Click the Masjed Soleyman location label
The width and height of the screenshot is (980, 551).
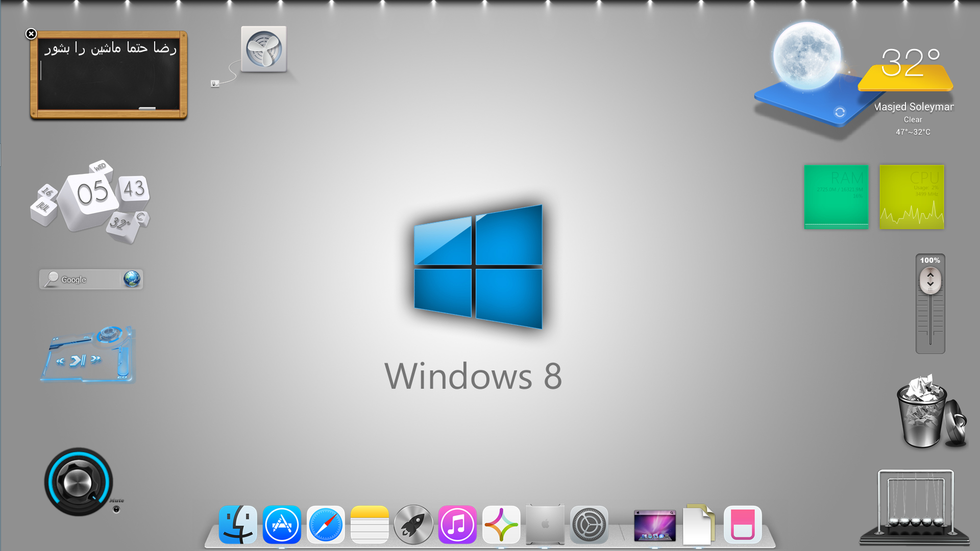[914, 107]
